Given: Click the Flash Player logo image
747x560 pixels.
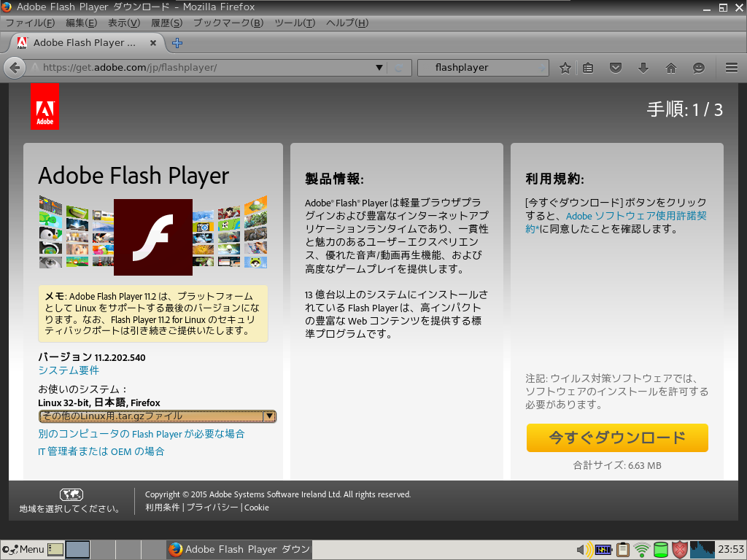Looking at the screenshot, I should point(153,237).
